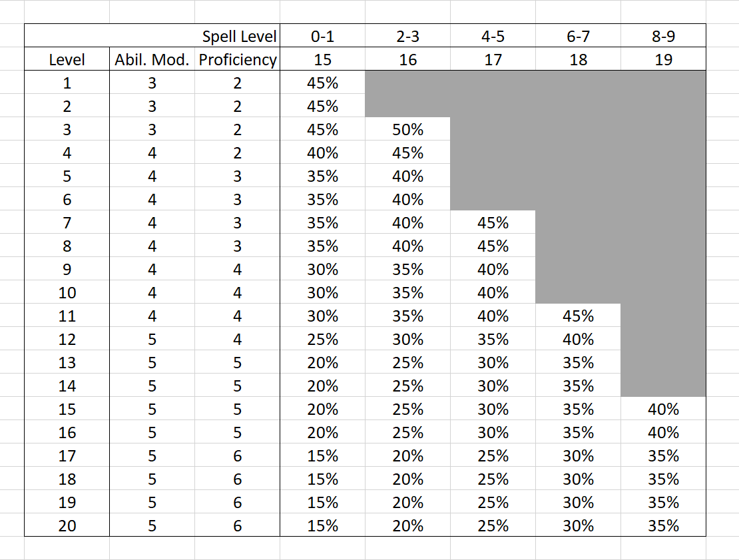Select the Level 20 cell
This screenshot has width=739, height=560.
pyautogui.click(x=67, y=525)
